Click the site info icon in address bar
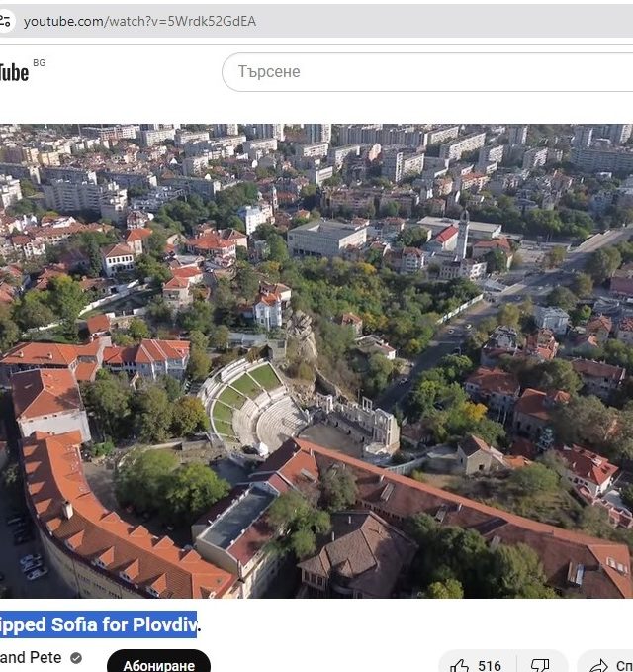 pos(5,21)
